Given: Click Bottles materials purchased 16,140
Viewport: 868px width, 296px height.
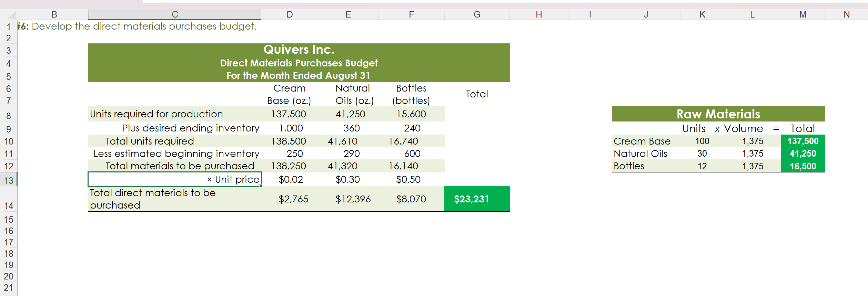Looking at the screenshot, I should (x=403, y=166).
